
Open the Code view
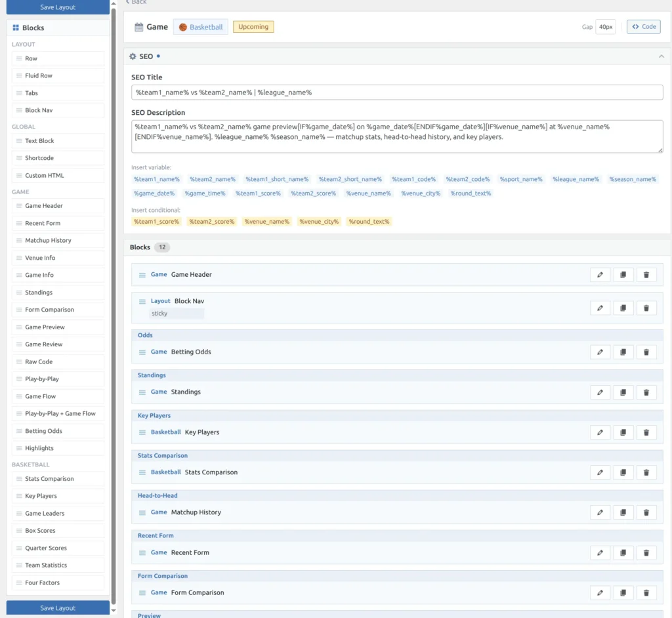(x=643, y=27)
